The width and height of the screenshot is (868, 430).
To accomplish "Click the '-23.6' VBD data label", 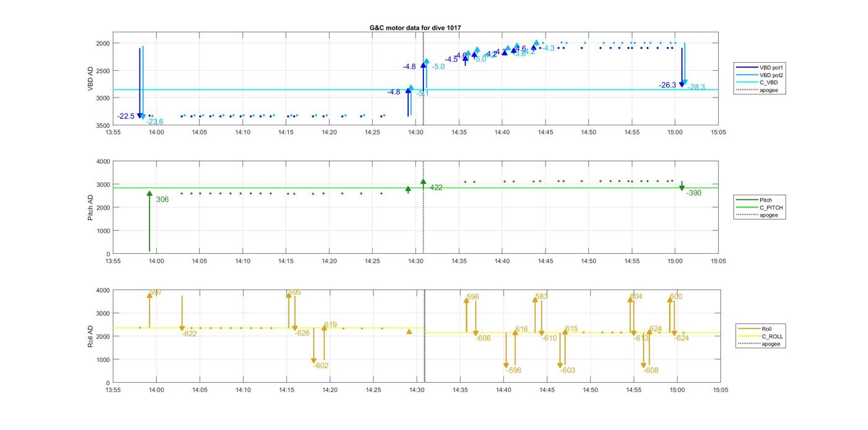I will [x=155, y=122].
